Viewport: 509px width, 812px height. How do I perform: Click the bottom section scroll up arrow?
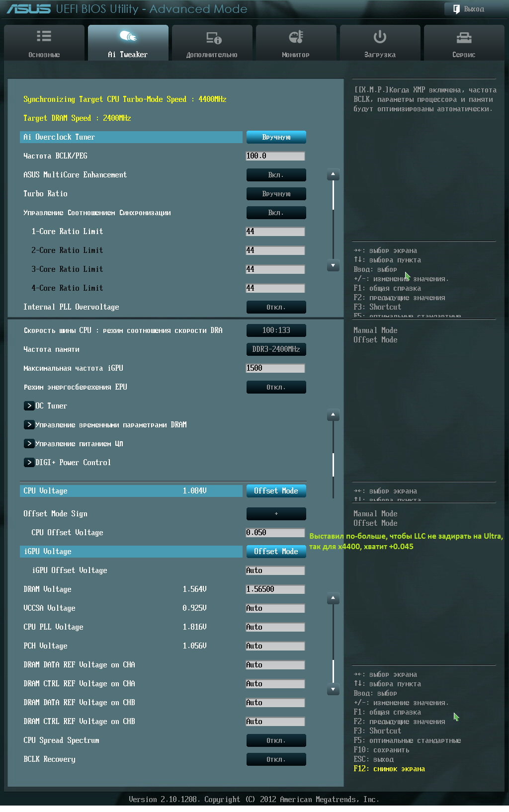point(333,598)
